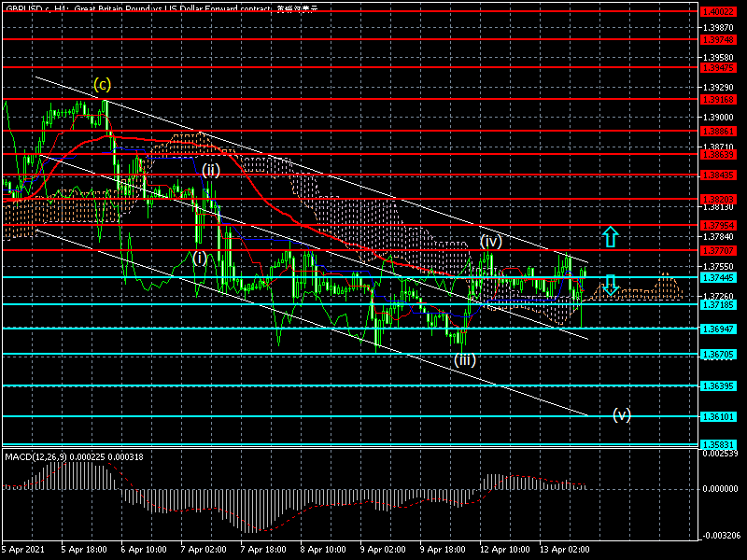Click the cyan down arrow marker

click(610, 286)
